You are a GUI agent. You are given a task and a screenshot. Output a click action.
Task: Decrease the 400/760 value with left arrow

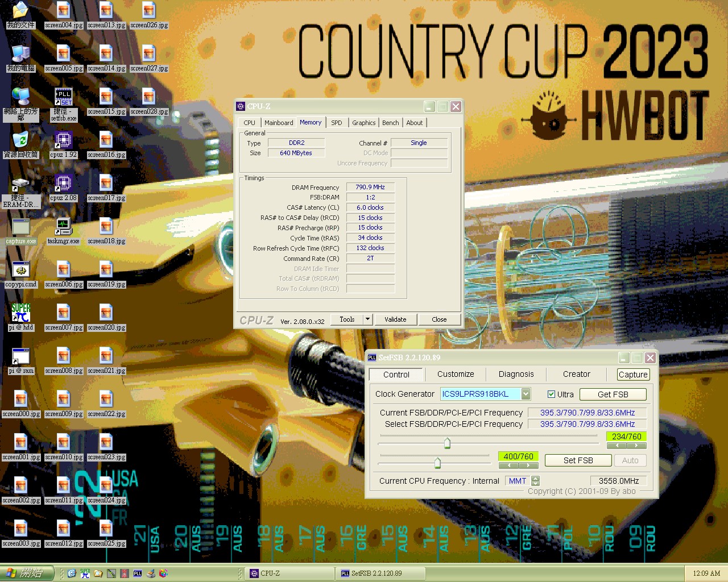(x=508, y=465)
